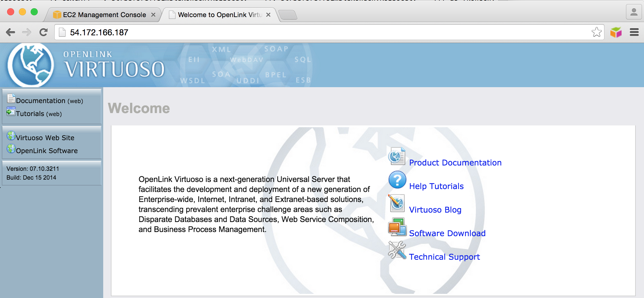The width and height of the screenshot is (644, 298).
Task: Open the OpenLink Software sidebar link
Action: pyautogui.click(x=47, y=151)
